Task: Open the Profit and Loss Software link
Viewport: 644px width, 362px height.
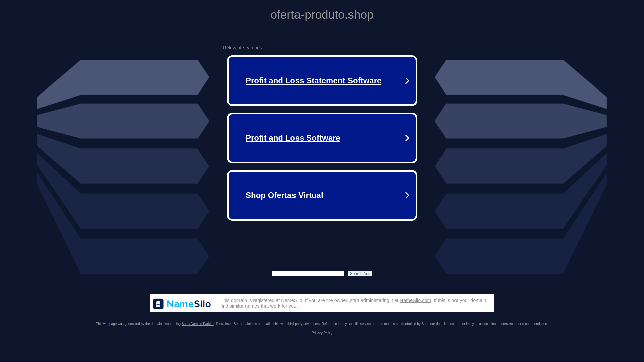Action: [292, 138]
